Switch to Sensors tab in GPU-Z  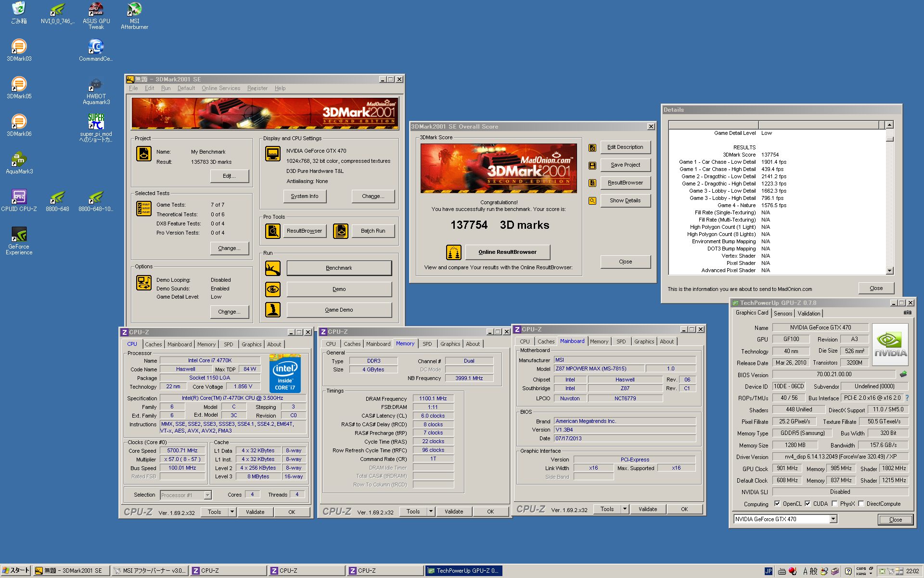783,314
